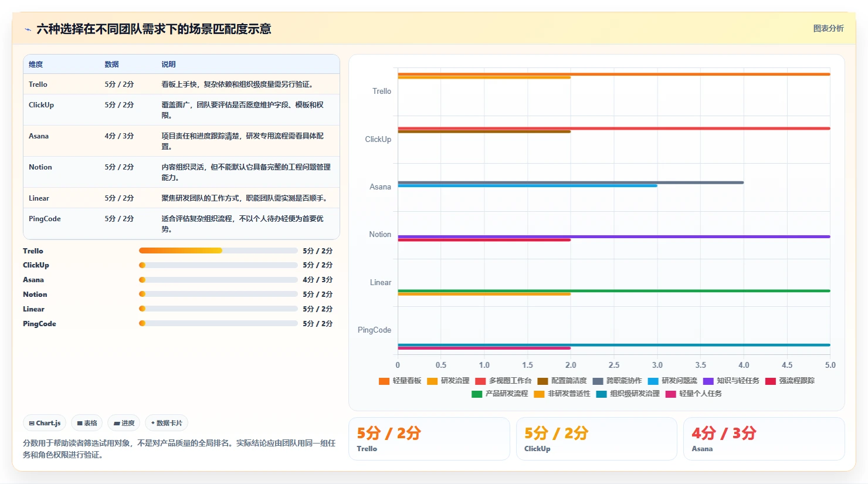Open the ClickUp 5分 / 2分 data card

tap(596, 439)
